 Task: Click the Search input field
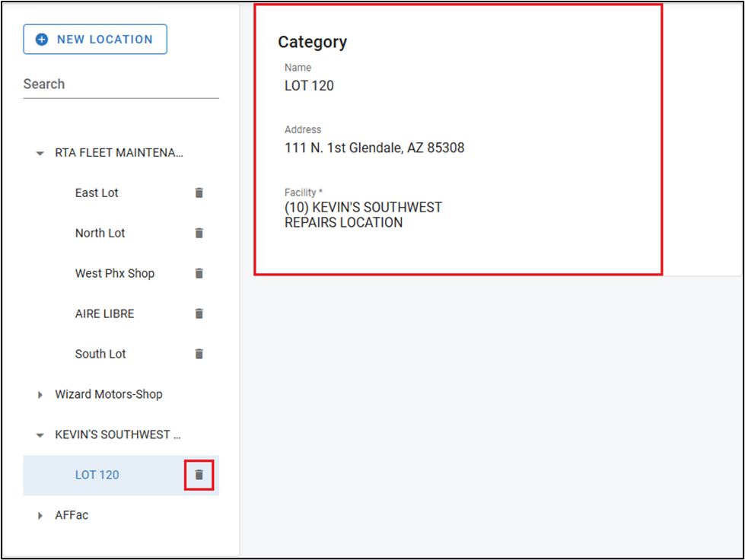tap(121, 84)
